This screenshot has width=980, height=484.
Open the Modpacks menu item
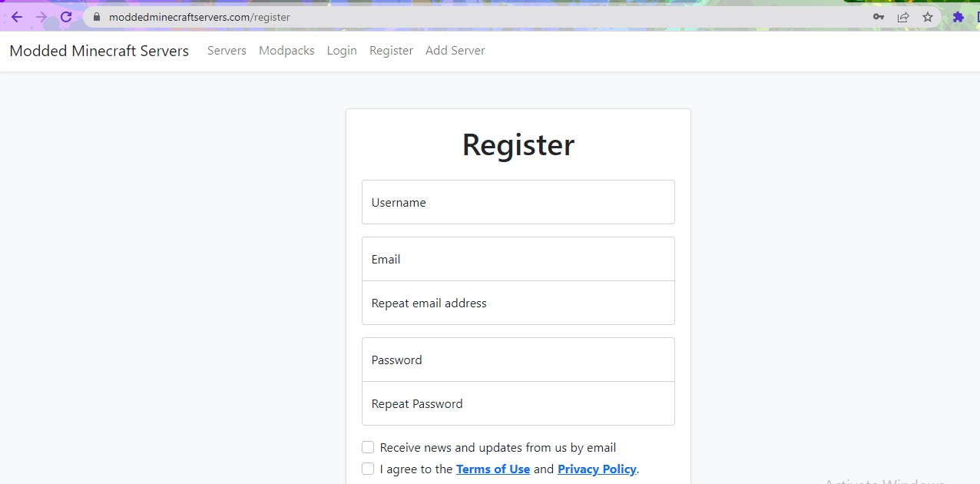pos(286,51)
